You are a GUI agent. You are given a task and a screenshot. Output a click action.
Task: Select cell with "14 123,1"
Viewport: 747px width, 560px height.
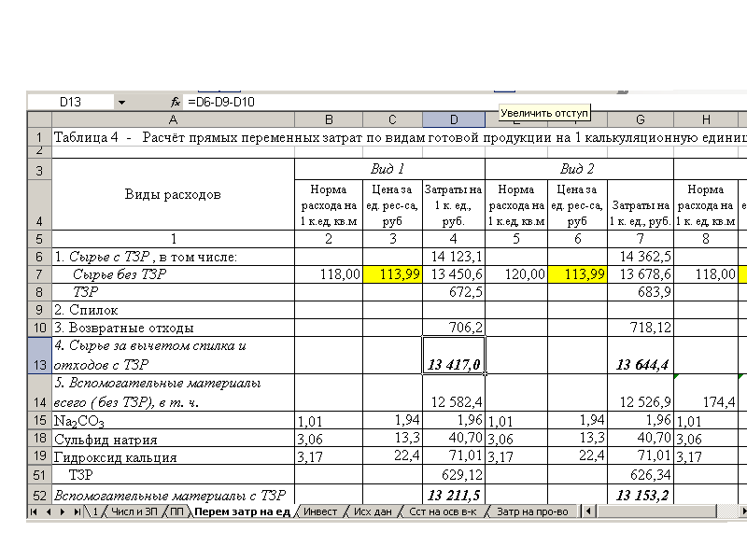[454, 258]
